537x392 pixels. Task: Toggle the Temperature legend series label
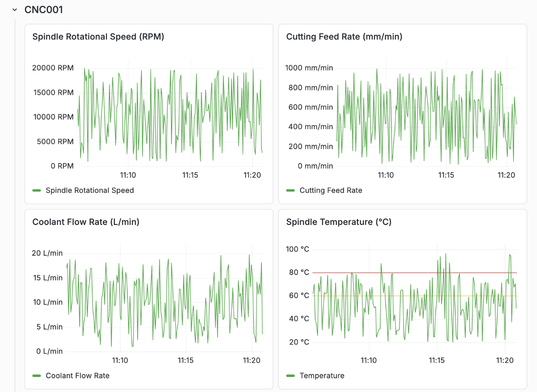(x=322, y=376)
